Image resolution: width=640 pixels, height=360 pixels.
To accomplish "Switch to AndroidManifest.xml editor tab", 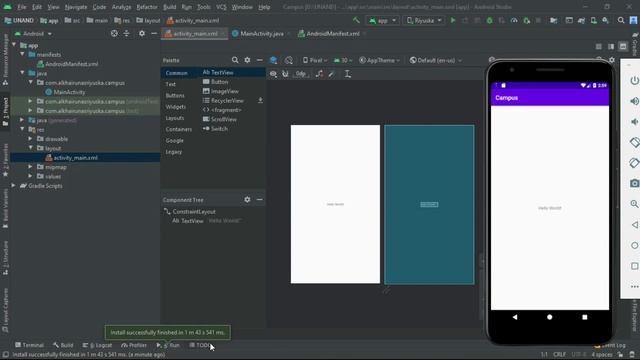I will 332,33.
